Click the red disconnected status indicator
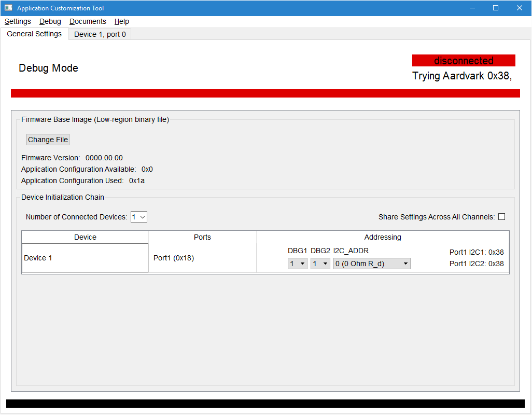 pos(464,60)
